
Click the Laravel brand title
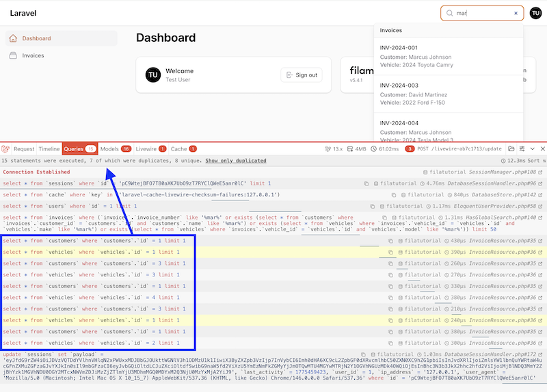[23, 13]
